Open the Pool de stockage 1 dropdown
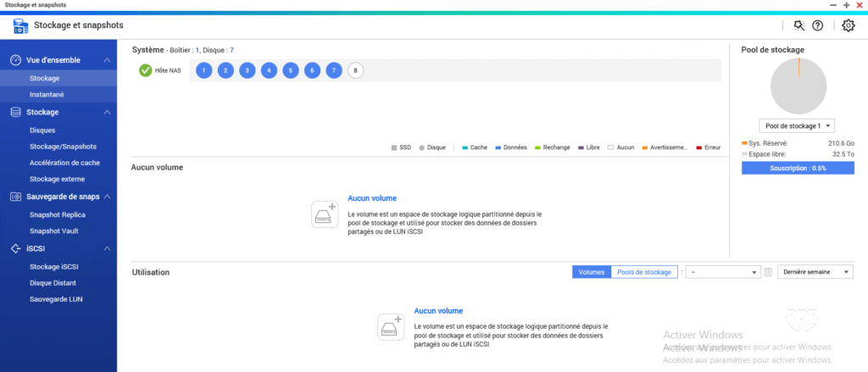 click(x=798, y=125)
